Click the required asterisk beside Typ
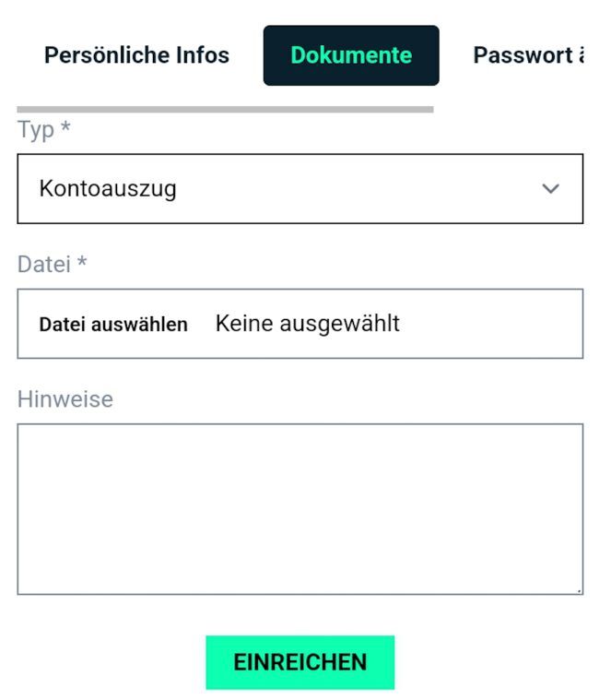This screenshot has width=599, height=700. 65,129
